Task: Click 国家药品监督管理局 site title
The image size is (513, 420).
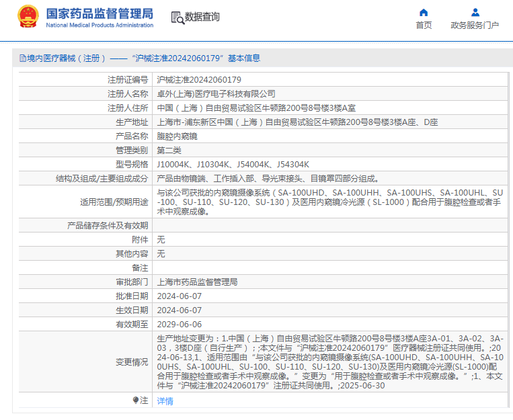Action: (100, 13)
